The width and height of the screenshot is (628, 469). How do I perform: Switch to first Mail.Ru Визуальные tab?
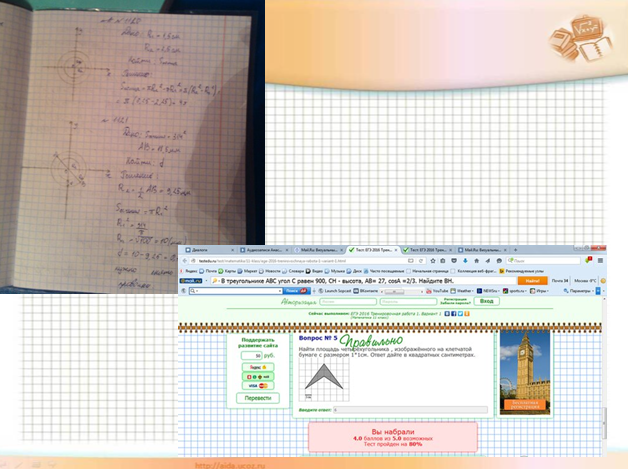[x=319, y=250]
